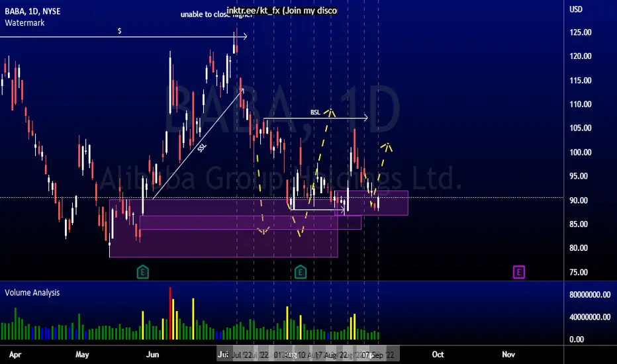Click the 07 Sep '22 date tag
The image size is (617, 364).
pos(378,355)
